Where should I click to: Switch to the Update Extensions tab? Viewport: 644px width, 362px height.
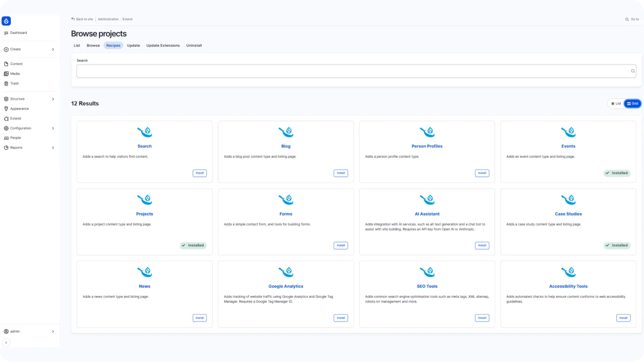[x=163, y=46]
